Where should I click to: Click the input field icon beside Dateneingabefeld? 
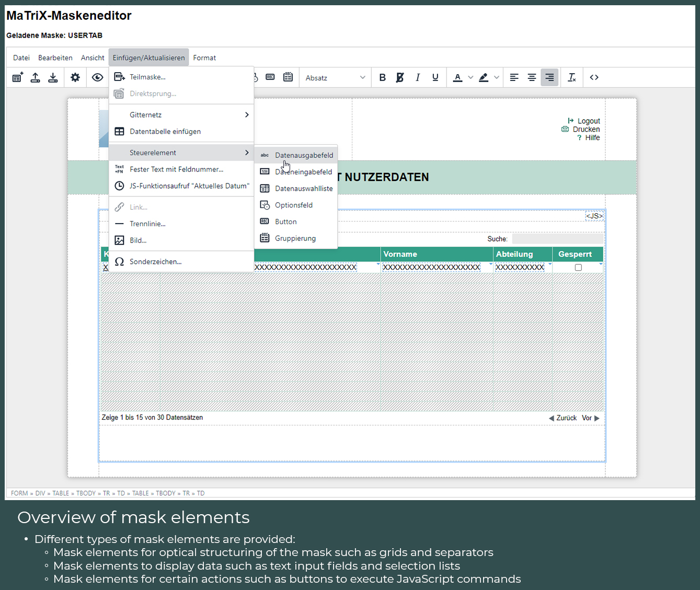click(265, 172)
